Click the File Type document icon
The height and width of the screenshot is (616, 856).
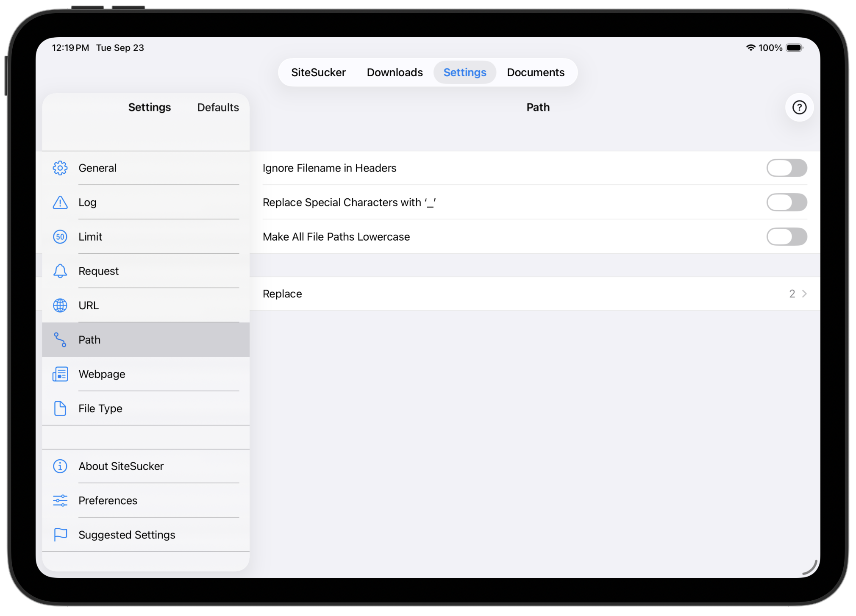60,408
